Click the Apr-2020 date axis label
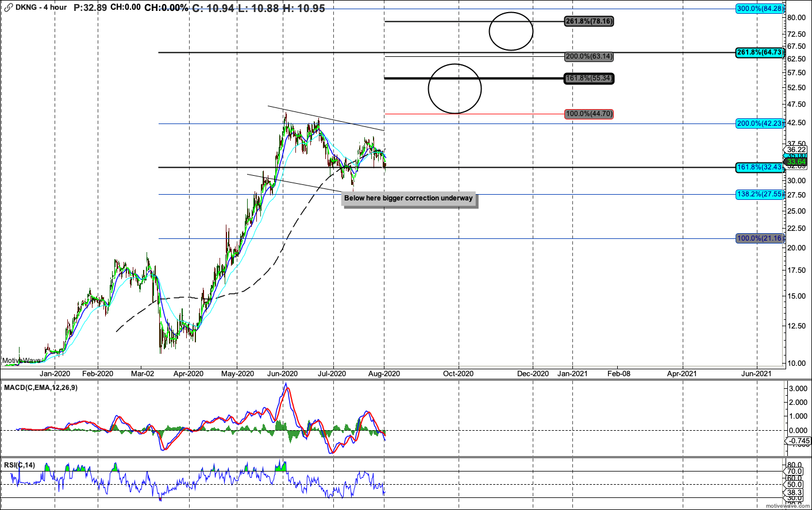 tap(188, 373)
